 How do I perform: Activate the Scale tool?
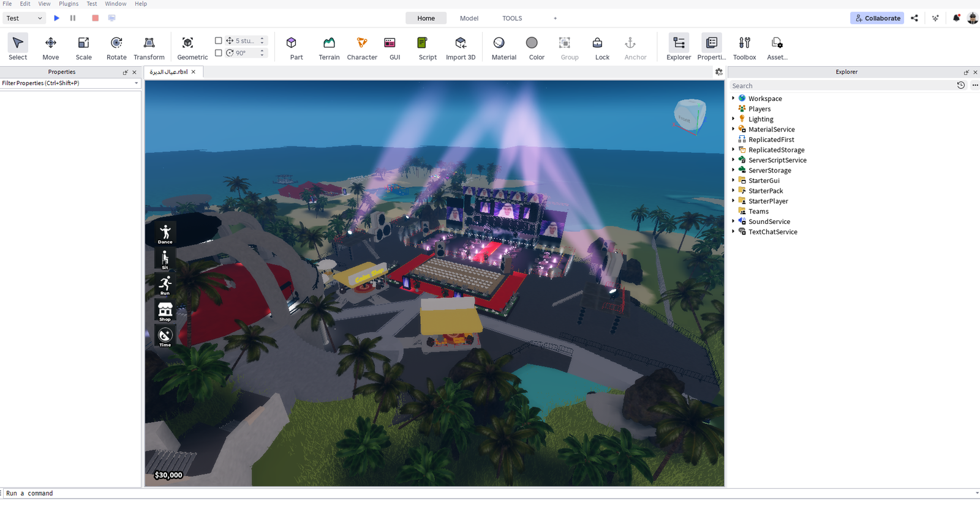click(84, 47)
